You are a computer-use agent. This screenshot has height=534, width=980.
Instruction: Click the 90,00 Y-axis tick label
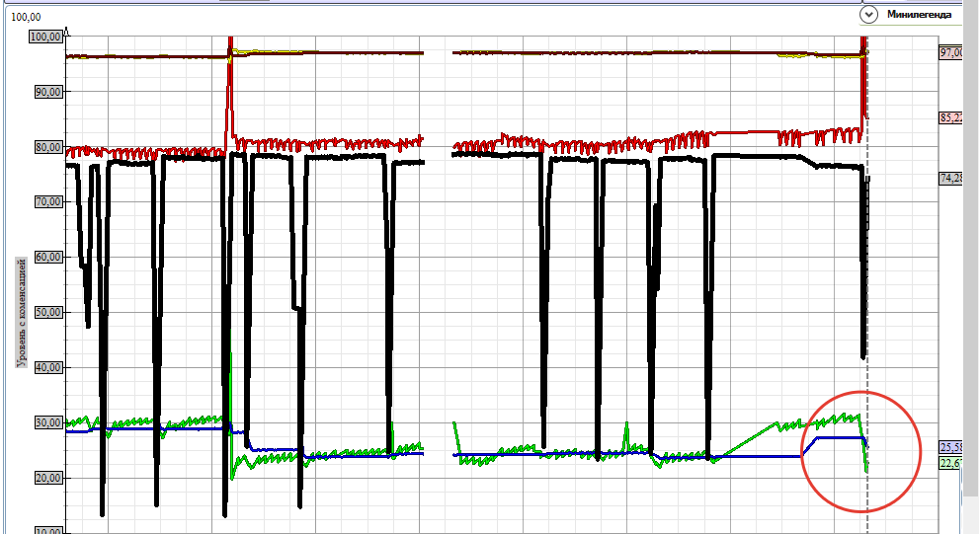coord(47,92)
